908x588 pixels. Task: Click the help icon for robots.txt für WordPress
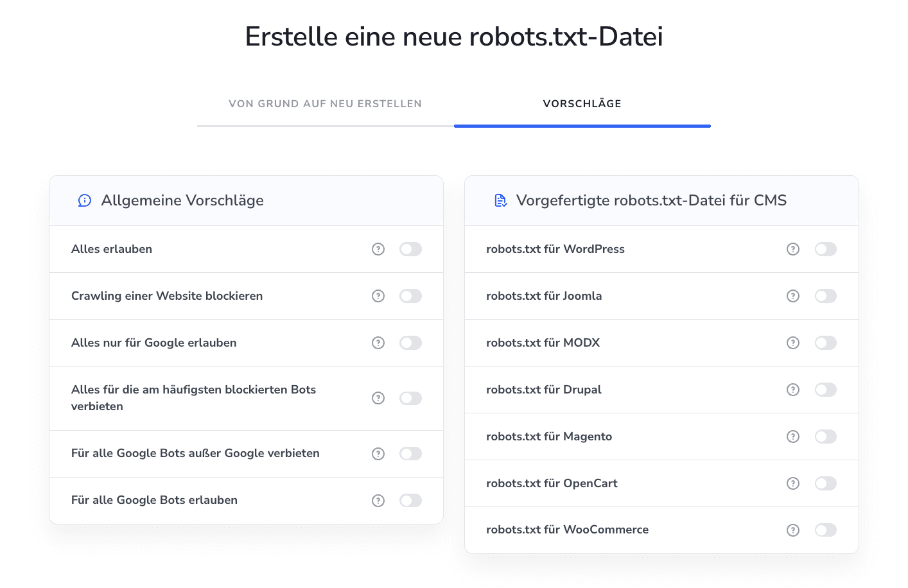(793, 249)
